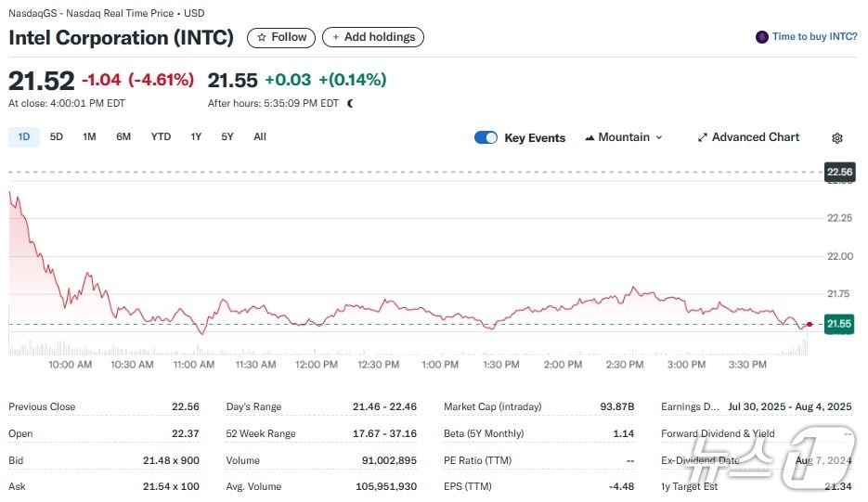Show the All time range
The height and width of the screenshot is (502, 868).
[260, 136]
